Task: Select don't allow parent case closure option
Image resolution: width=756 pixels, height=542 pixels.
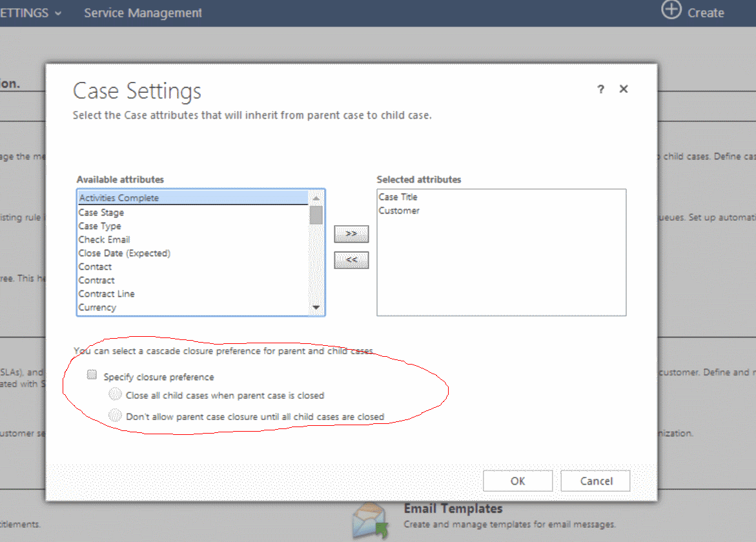Action: [x=115, y=416]
